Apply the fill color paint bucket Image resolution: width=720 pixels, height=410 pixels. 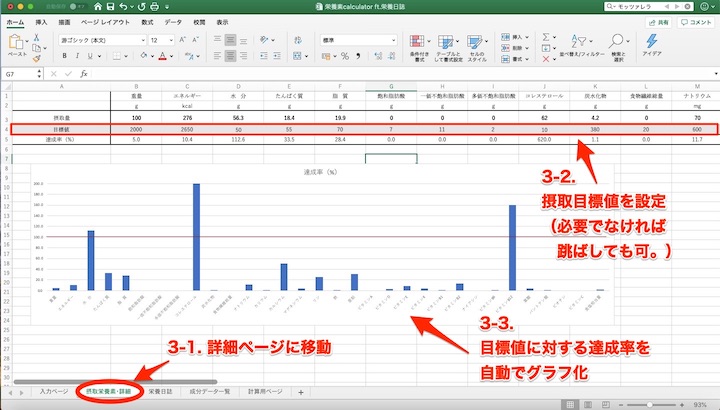click(144, 56)
